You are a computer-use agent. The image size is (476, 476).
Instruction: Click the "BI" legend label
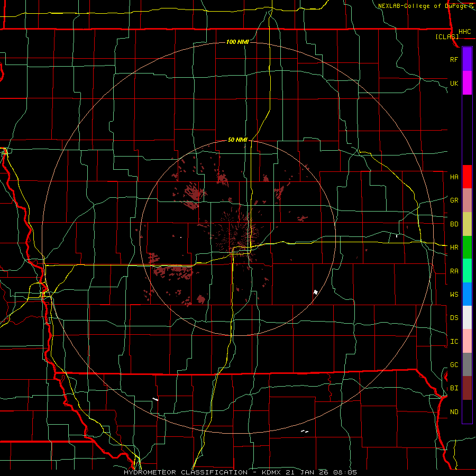[454, 388]
